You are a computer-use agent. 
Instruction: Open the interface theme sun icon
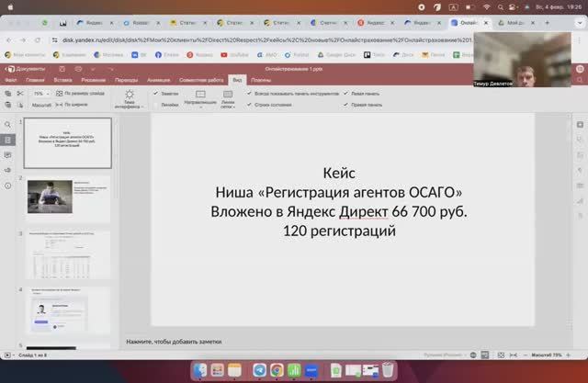[130, 99]
